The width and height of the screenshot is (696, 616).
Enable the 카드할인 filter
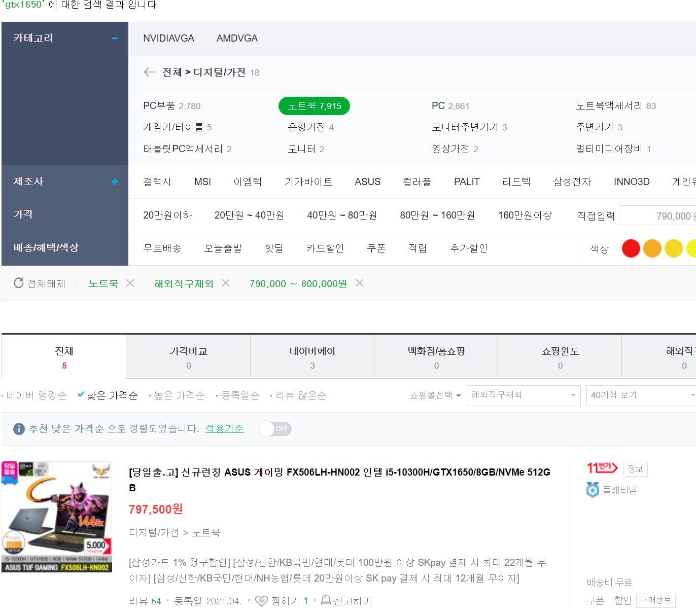(x=325, y=248)
